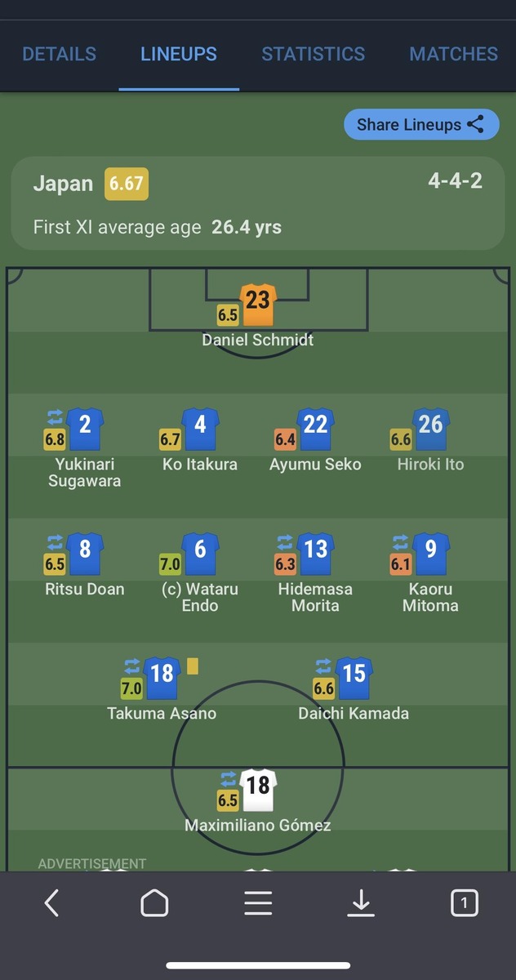Open the MATCHES tab

pos(453,54)
